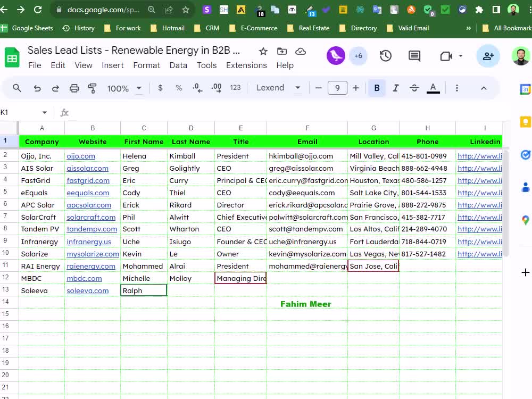This screenshot has width=532, height=399.
Task: Open the File menu
Action: tap(35, 65)
